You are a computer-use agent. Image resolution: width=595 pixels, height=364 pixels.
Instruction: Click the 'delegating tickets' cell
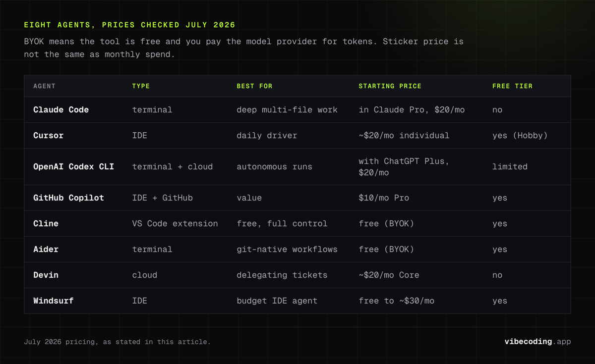tap(282, 275)
